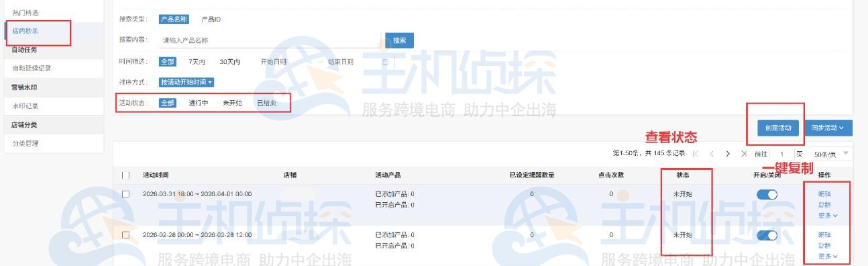Click the 店铺 column header
Screen dimensions: 868x266
point(290,175)
